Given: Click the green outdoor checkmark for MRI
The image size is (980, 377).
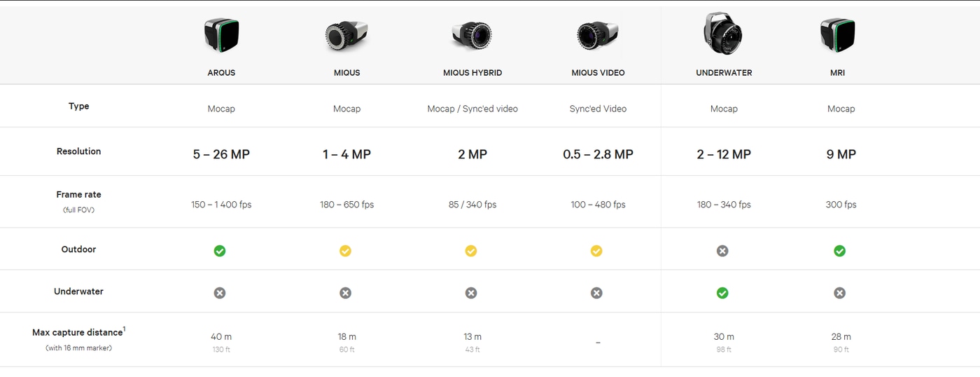Looking at the screenshot, I should pos(840,251).
